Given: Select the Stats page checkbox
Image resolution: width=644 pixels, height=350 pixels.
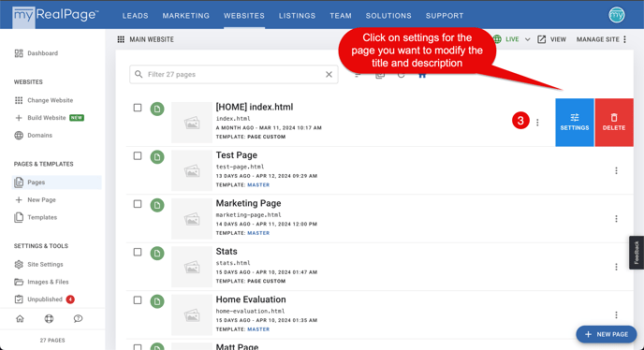Looking at the screenshot, I should [x=138, y=252].
